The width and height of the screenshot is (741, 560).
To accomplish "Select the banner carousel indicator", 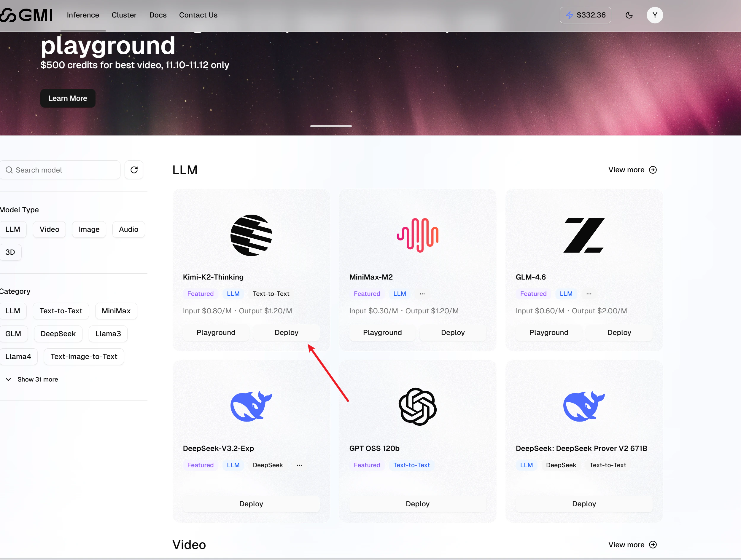I will click(x=331, y=126).
